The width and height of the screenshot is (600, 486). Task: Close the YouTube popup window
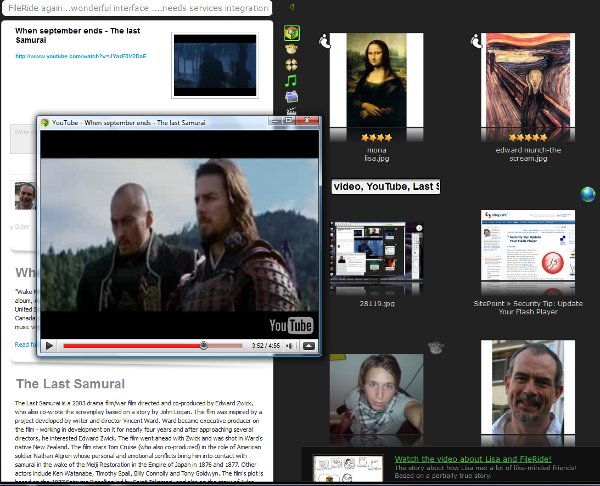(x=307, y=121)
